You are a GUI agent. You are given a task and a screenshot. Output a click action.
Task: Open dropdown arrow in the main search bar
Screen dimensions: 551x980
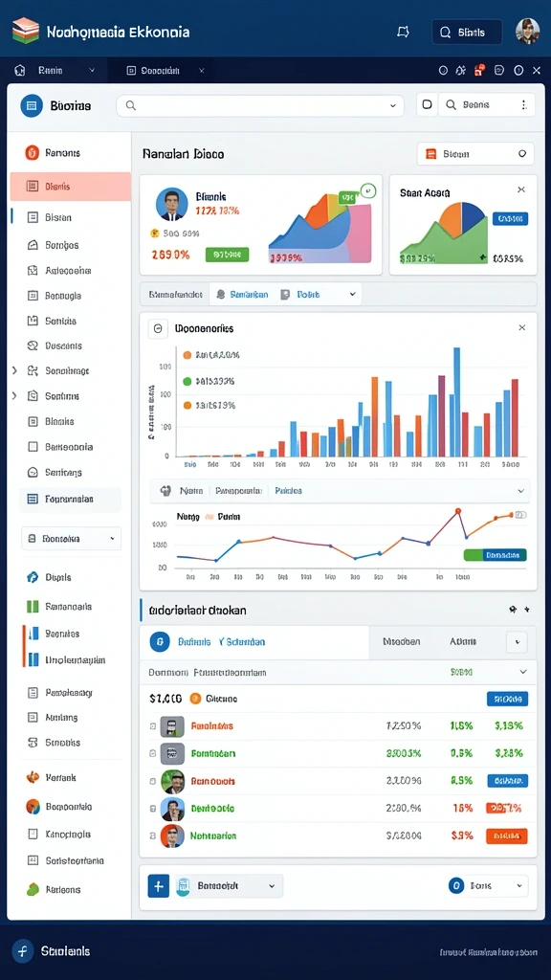(x=393, y=105)
